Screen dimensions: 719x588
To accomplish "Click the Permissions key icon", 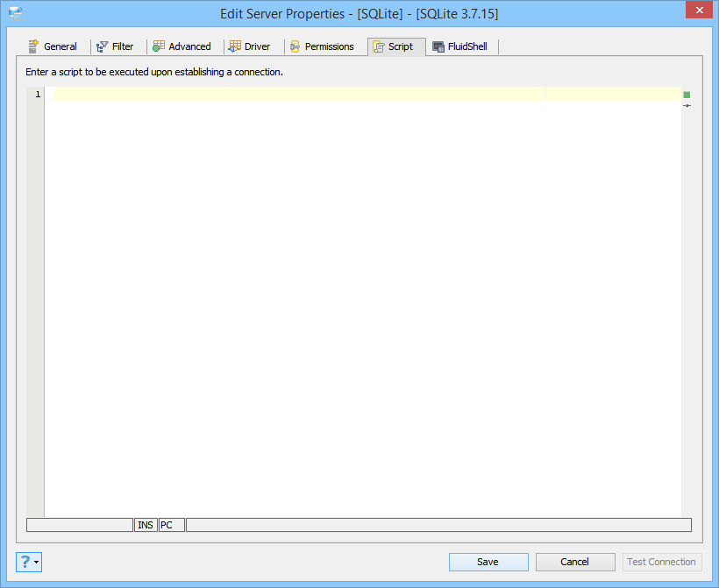I will click(295, 46).
